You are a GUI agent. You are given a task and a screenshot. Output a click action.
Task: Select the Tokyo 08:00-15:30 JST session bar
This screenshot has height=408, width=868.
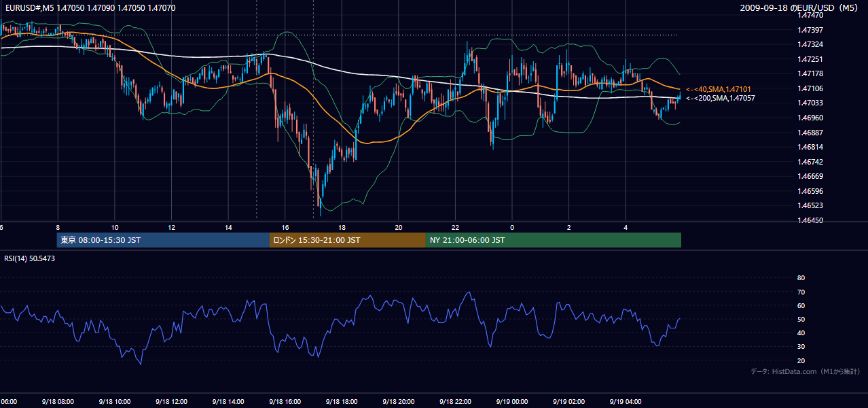[x=163, y=240]
